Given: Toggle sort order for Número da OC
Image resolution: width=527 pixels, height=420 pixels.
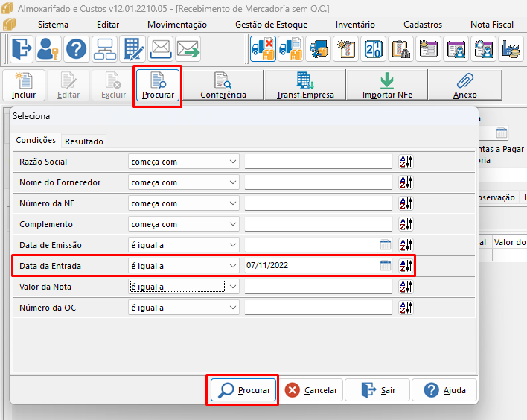Looking at the screenshot, I should [x=406, y=308].
